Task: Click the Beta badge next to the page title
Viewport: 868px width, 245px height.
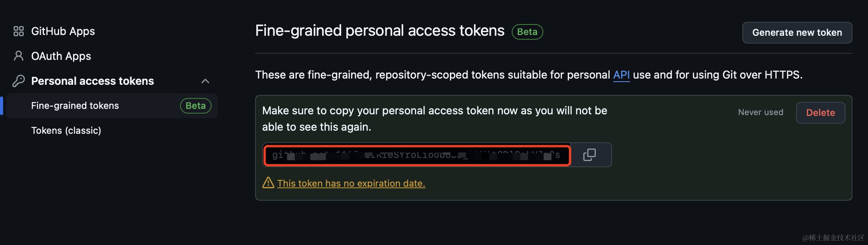Action: pos(527,32)
